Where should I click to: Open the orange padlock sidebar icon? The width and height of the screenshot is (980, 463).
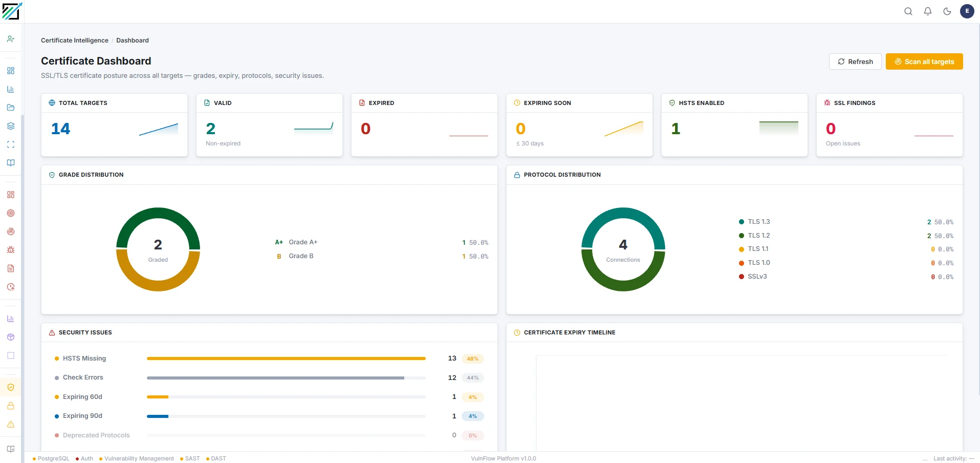point(11,406)
